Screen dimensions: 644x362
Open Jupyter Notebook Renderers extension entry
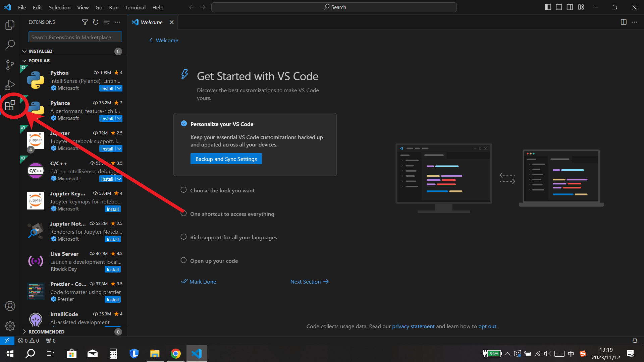[x=74, y=231]
